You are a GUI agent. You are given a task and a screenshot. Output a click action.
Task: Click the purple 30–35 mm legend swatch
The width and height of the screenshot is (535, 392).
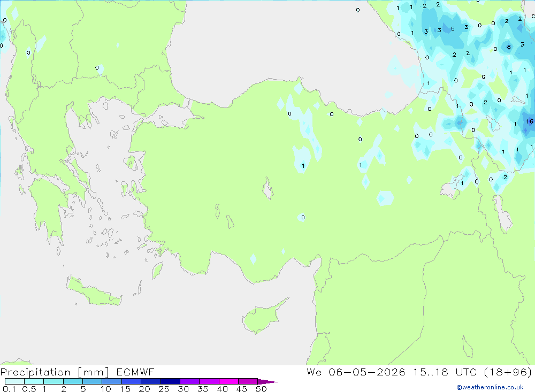[189, 381]
